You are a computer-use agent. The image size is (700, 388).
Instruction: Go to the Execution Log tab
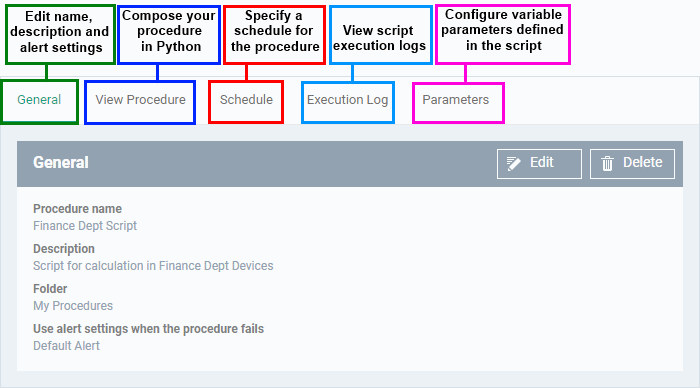click(347, 100)
